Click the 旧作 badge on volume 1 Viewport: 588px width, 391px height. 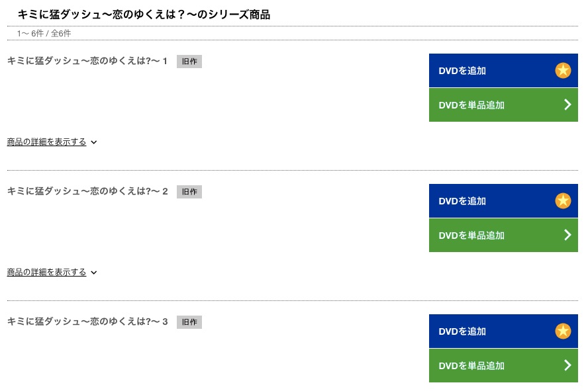click(189, 62)
